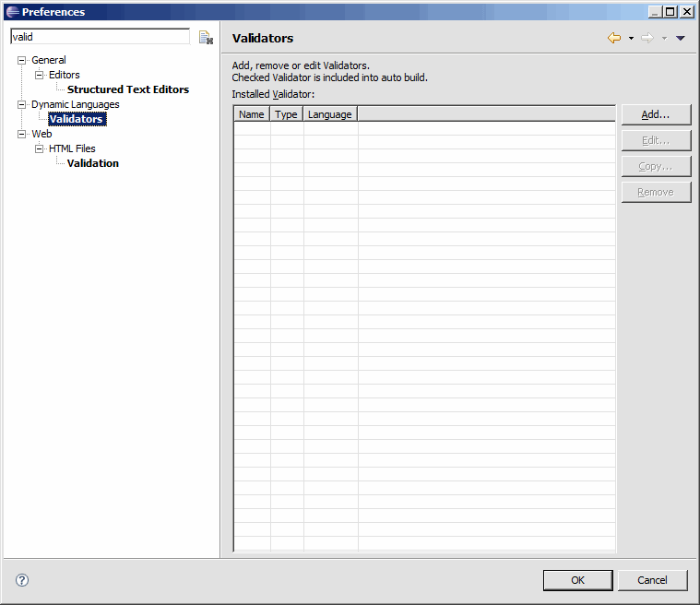Select the General preferences category
Screen dimensions: 700x605
[x=49, y=60]
